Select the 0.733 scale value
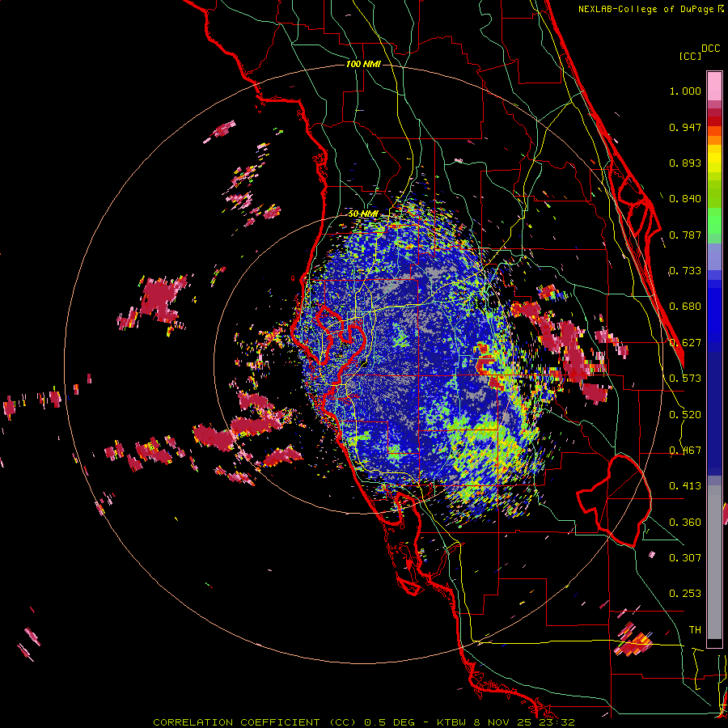Viewport: 728px width, 728px height. [x=685, y=271]
